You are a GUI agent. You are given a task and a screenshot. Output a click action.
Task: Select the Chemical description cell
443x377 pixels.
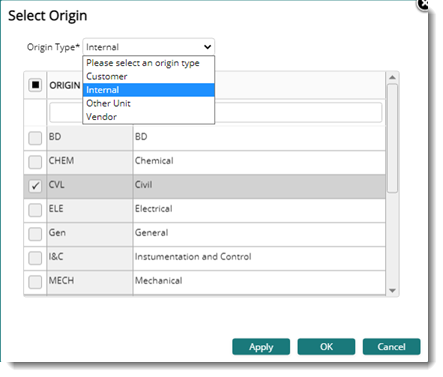click(x=259, y=162)
